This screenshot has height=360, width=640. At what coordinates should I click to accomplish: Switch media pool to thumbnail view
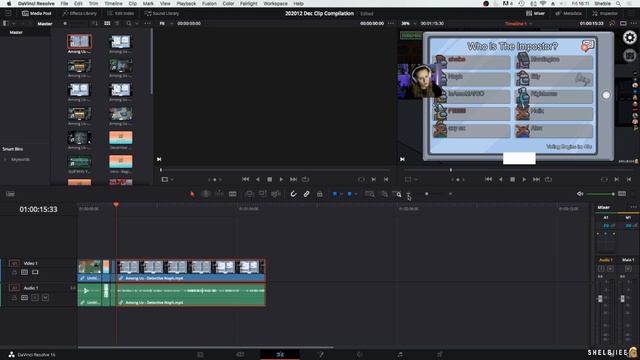coord(107,23)
